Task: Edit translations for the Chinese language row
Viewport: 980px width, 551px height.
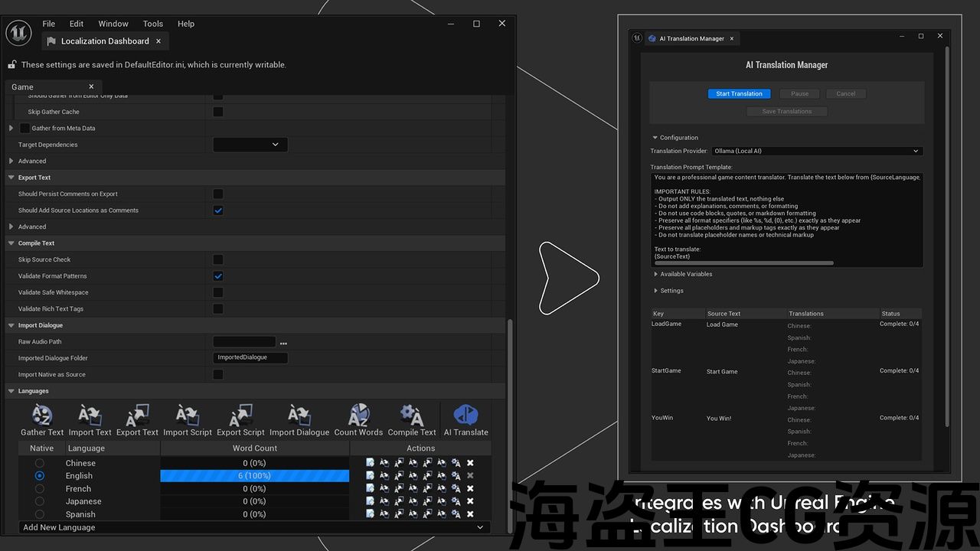Action: click(371, 463)
